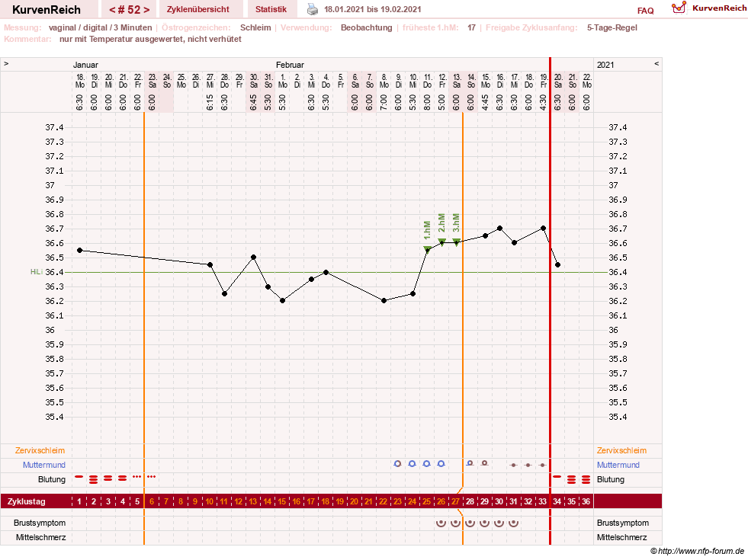Click the right Blutung row label
This screenshot has width=748, height=560.
[610, 479]
